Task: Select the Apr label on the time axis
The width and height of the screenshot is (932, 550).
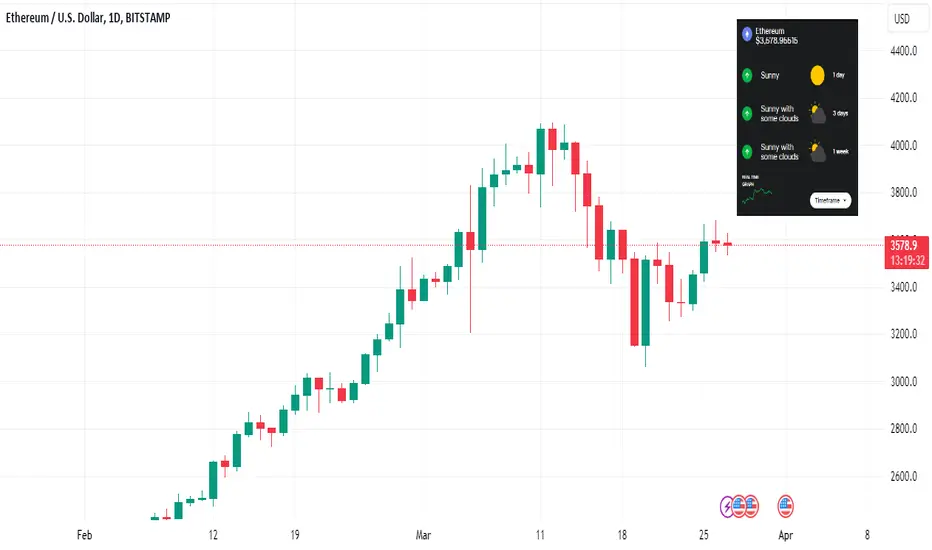Action: [785, 535]
